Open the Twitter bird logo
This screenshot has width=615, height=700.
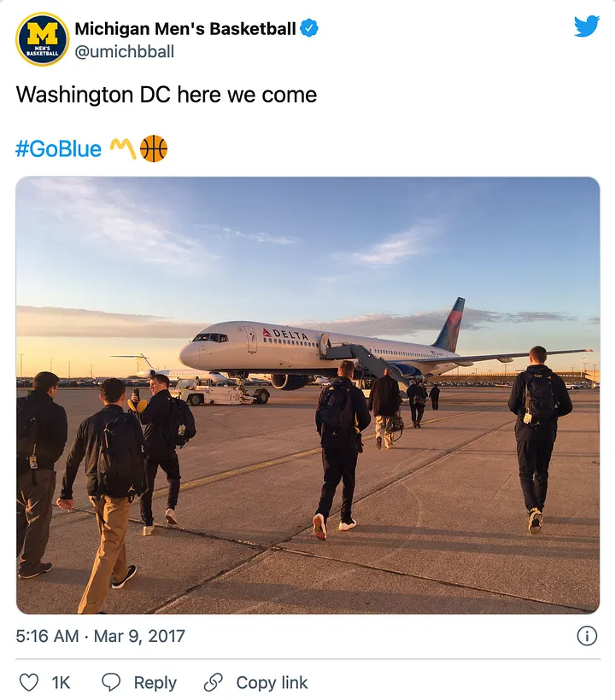(x=587, y=26)
